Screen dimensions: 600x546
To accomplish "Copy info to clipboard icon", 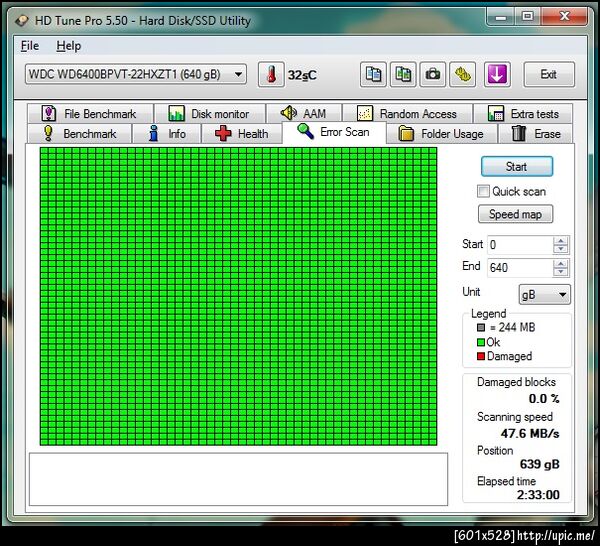I will pos(373,74).
